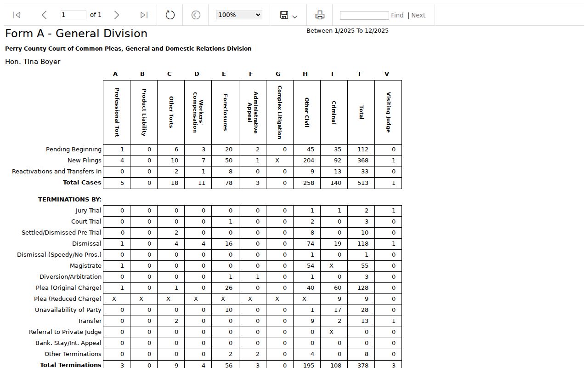588x368 pixels.
Task: Click the date range Between 1/2025 To 12/2025
Action: tap(347, 31)
